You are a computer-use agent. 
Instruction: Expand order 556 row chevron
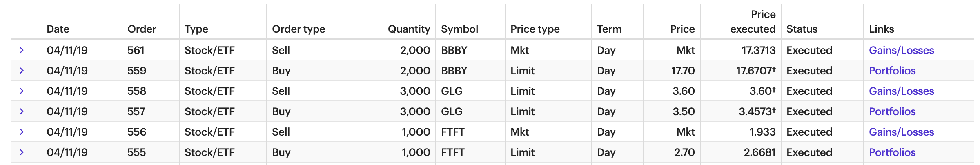22,132
